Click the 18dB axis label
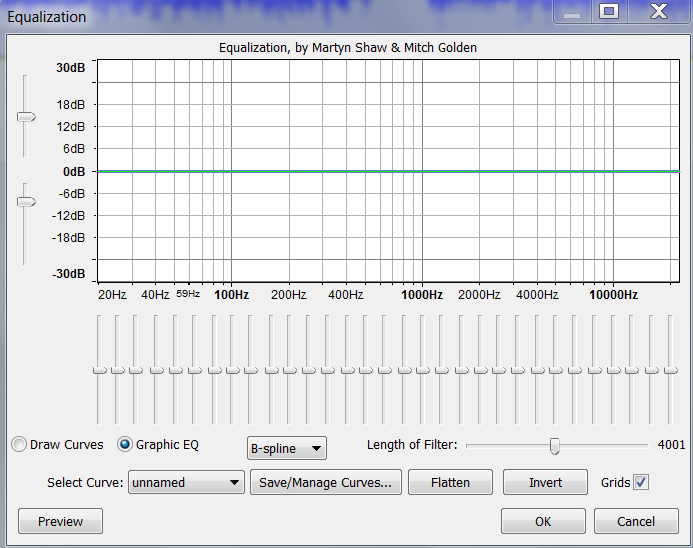The width and height of the screenshot is (693, 548). click(71, 105)
